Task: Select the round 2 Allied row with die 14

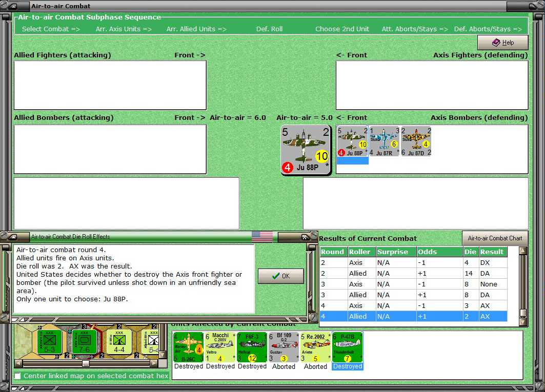Action: point(413,274)
